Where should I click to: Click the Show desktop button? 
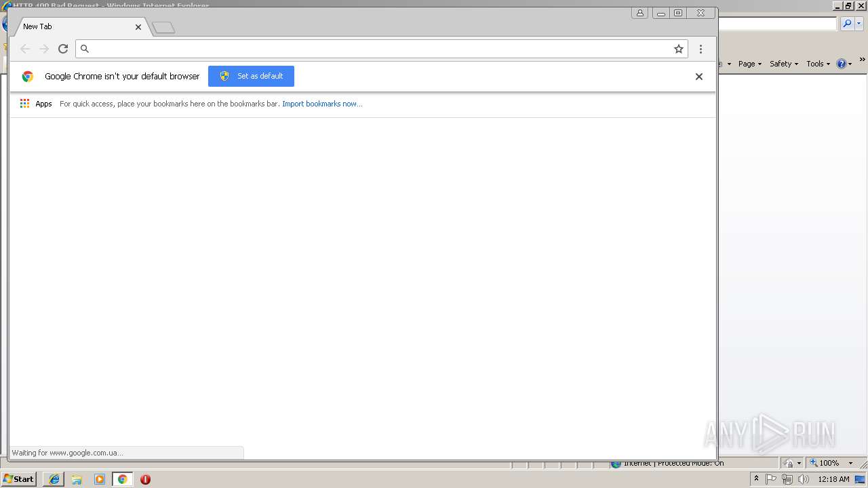coord(861,479)
